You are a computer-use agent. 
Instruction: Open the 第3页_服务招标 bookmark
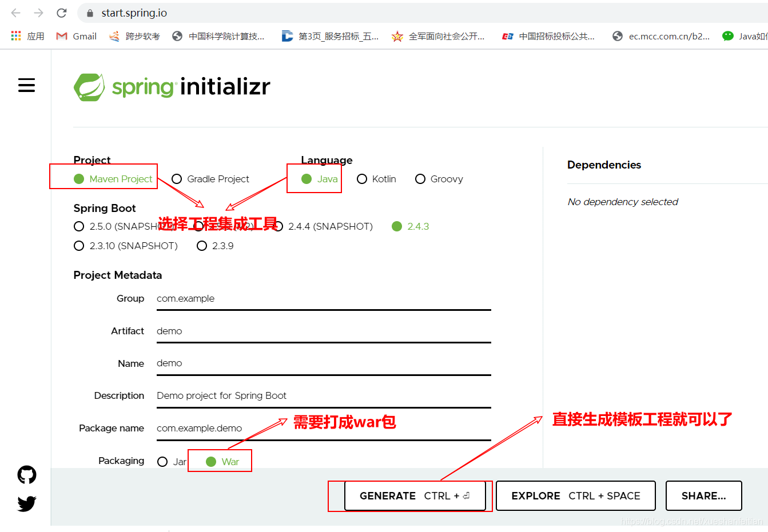point(330,36)
